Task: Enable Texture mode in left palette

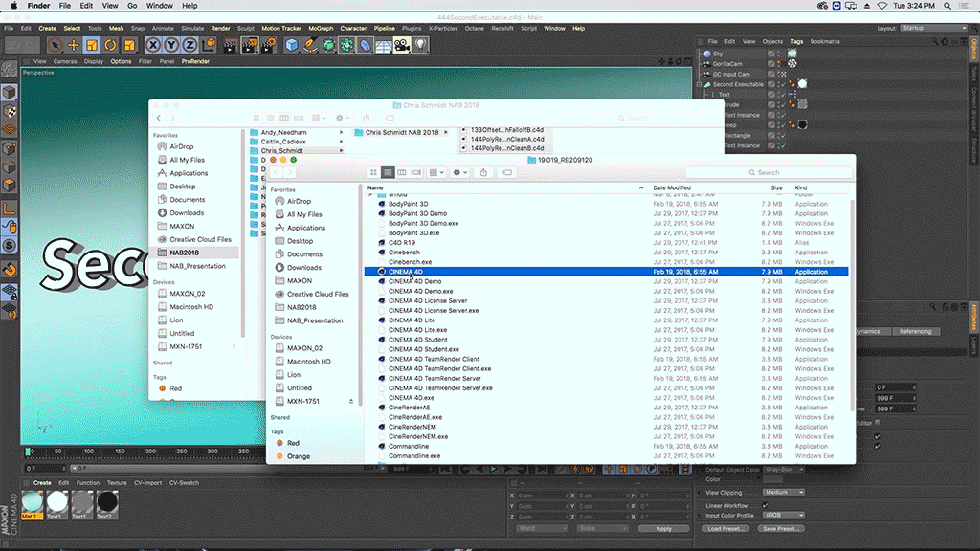Action: point(10,111)
